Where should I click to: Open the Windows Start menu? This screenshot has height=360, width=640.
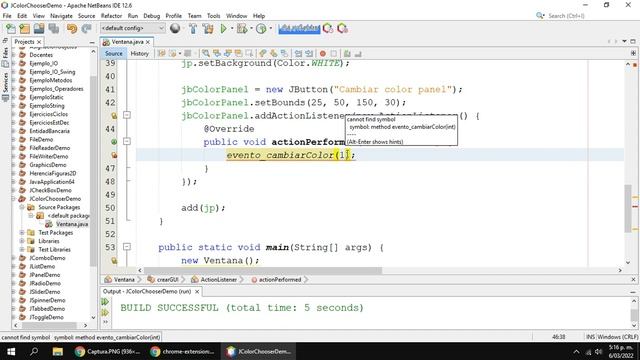click(11, 351)
